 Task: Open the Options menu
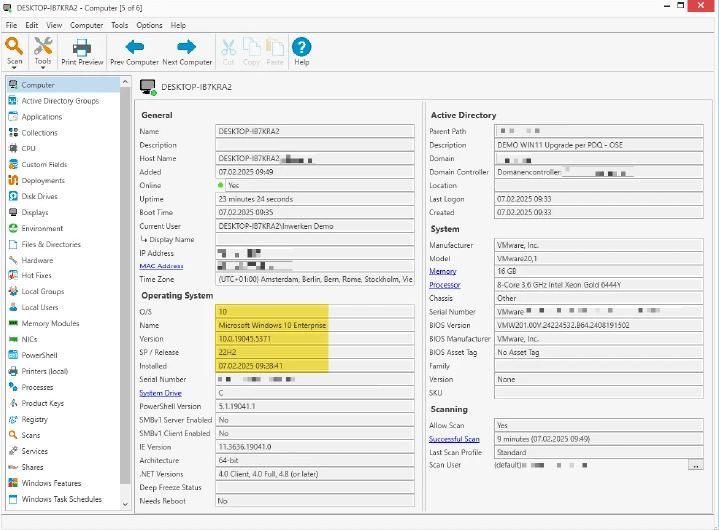[x=149, y=25]
